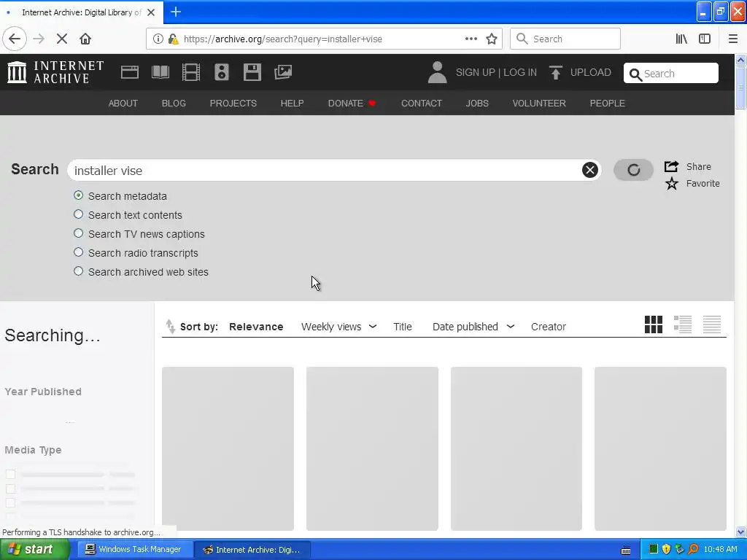This screenshot has height=560, width=747.
Task: Click the security shield tray icon
Action: point(667,550)
